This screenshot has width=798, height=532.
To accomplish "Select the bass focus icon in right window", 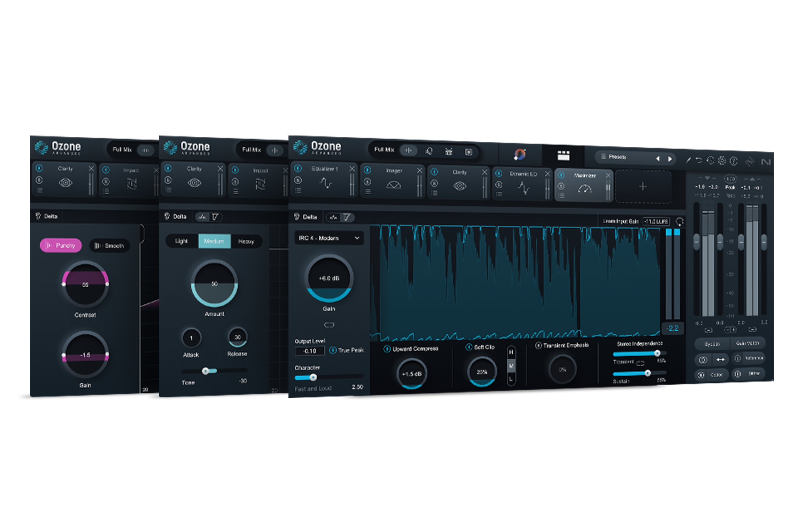I will coord(468,152).
